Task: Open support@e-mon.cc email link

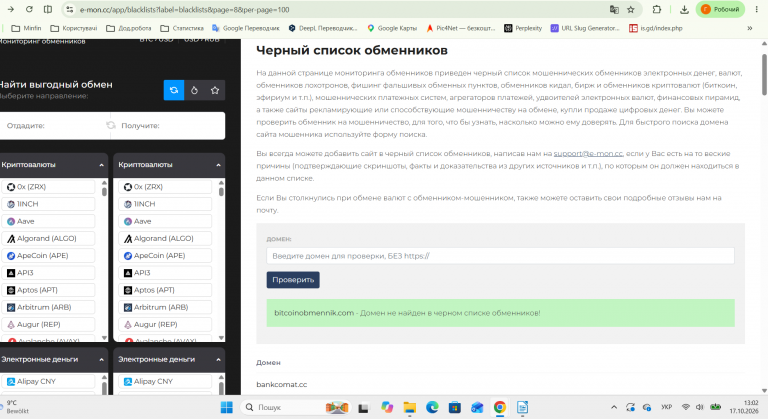Action: click(x=588, y=153)
